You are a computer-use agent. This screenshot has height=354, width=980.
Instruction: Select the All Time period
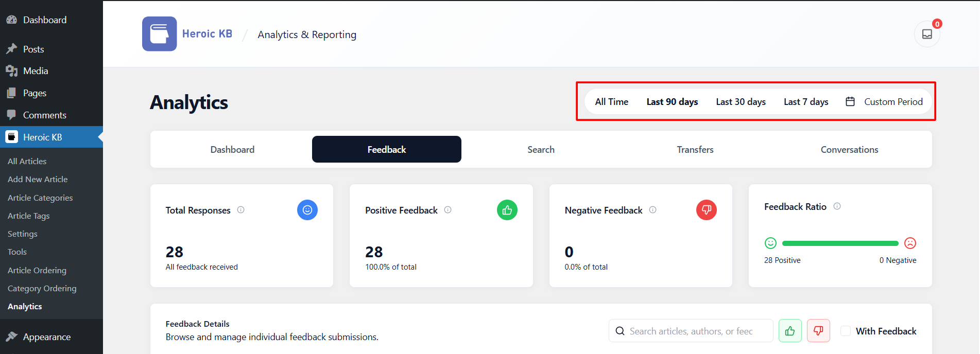tap(611, 101)
